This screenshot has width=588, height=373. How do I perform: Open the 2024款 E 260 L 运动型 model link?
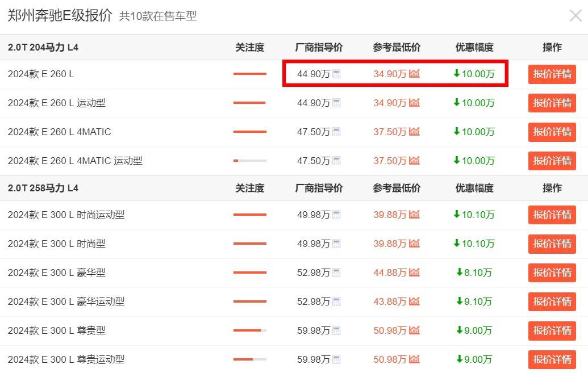coord(56,103)
